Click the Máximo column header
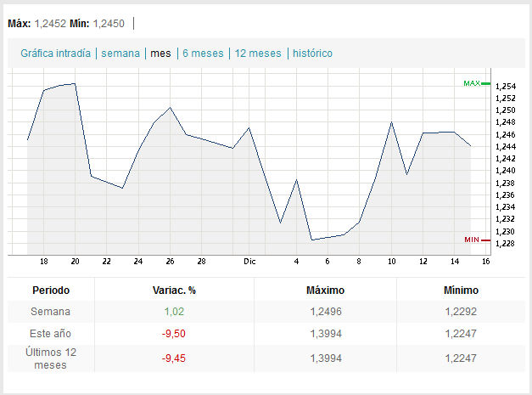 pyautogui.click(x=325, y=290)
